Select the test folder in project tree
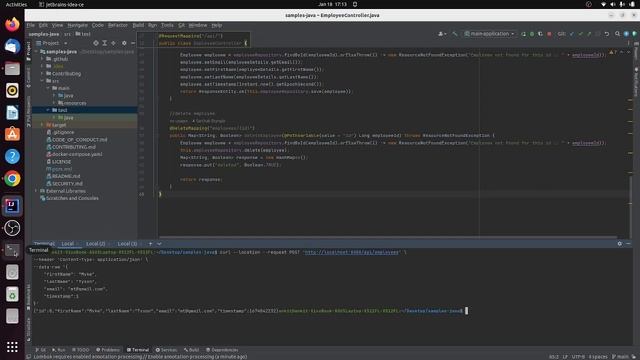 tap(84, 110)
